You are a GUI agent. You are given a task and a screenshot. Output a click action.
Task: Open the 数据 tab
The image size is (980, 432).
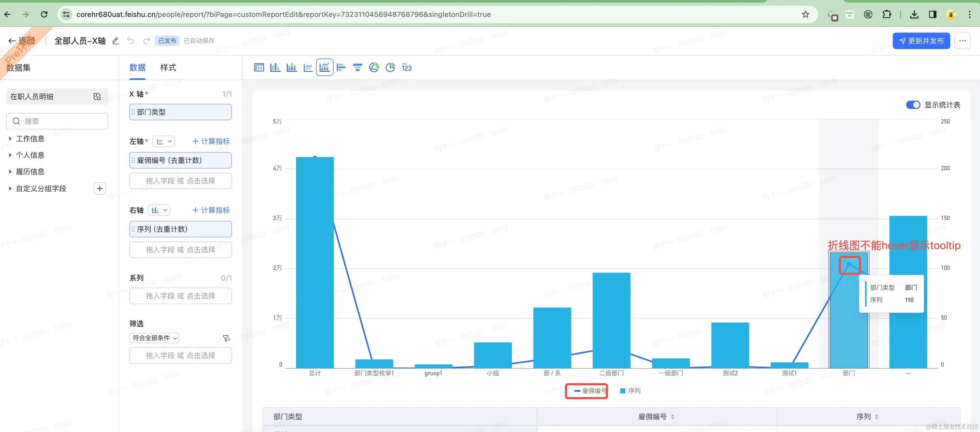pos(137,68)
